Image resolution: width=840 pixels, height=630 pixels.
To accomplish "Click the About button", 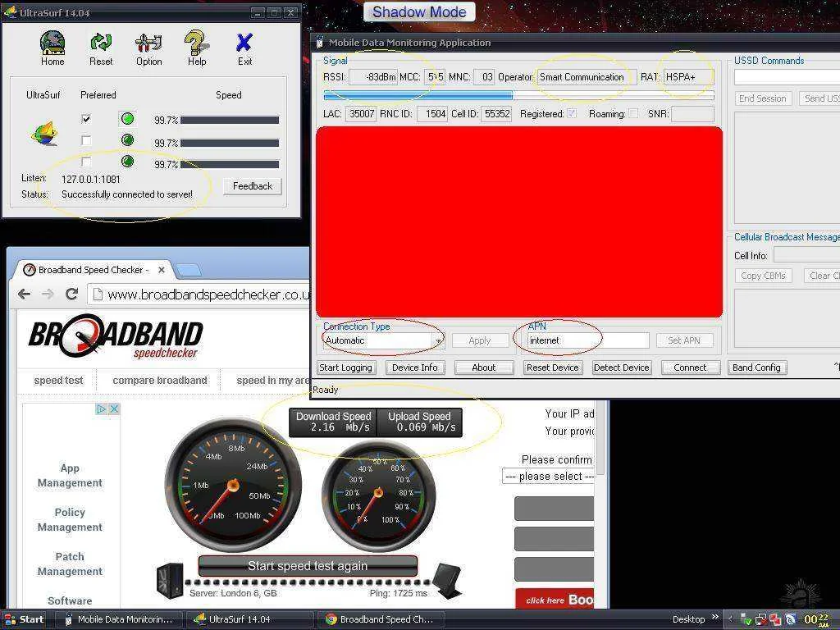I will [x=484, y=367].
